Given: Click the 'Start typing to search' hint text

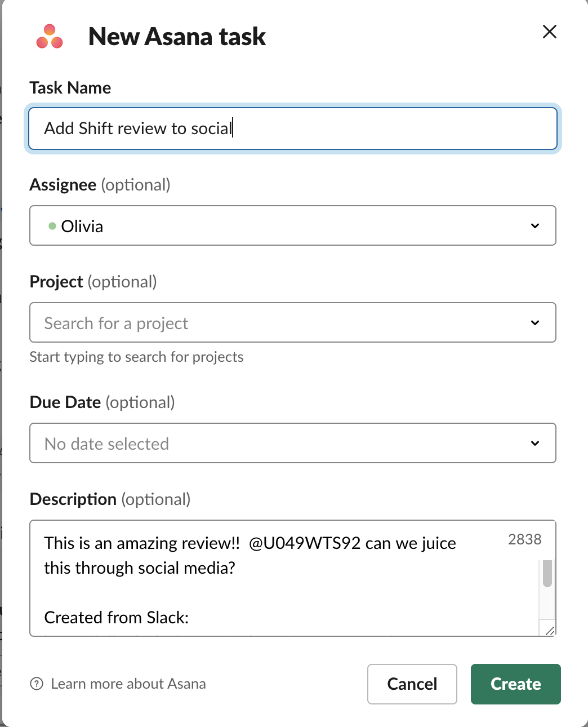Looking at the screenshot, I should click(136, 357).
